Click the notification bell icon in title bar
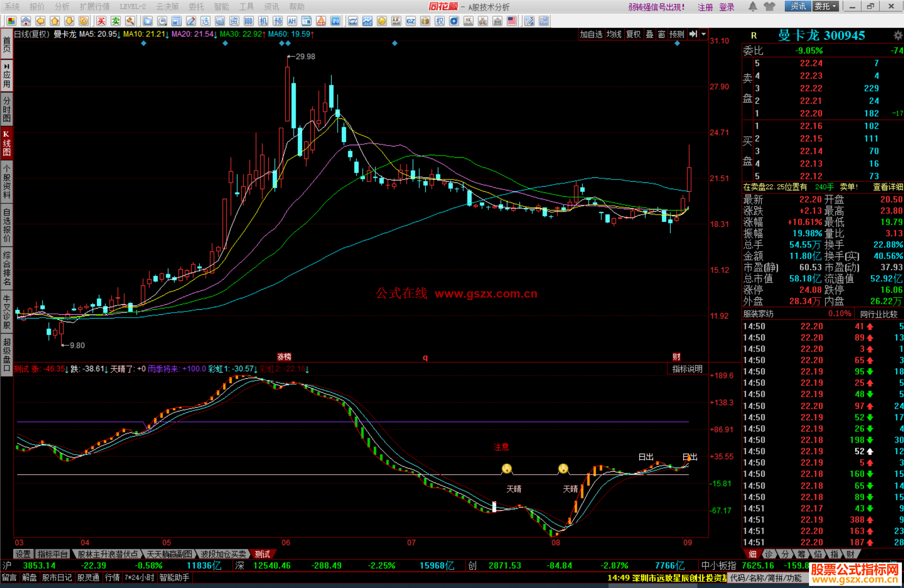904x588 pixels. pyautogui.click(x=752, y=6)
